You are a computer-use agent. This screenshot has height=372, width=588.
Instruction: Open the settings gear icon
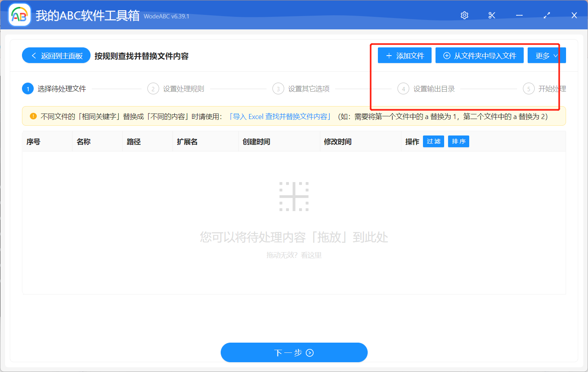(x=464, y=15)
